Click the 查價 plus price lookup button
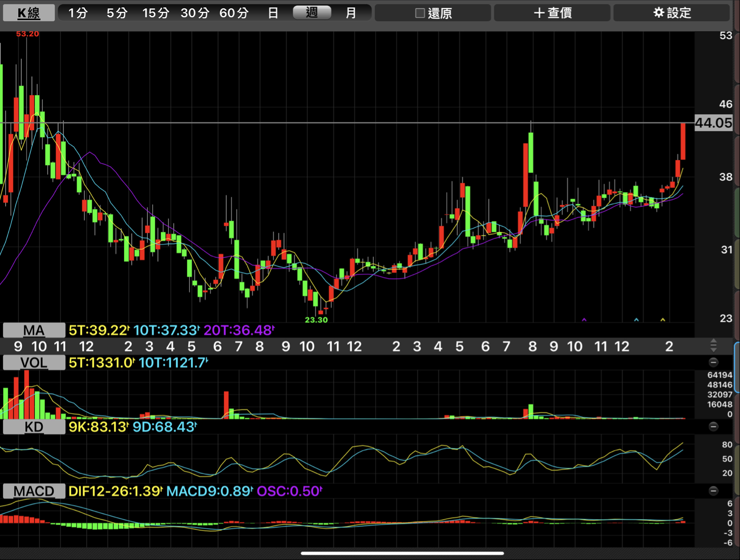740x560 pixels. point(552,13)
